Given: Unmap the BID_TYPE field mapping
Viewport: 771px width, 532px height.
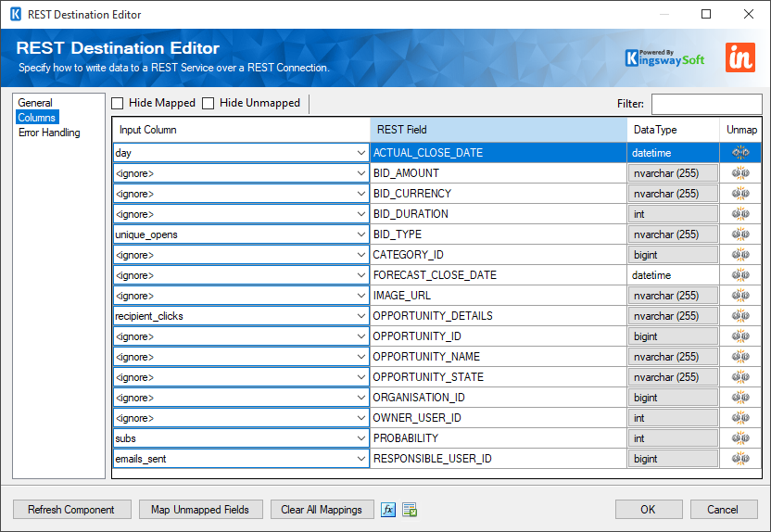Looking at the screenshot, I should point(740,234).
